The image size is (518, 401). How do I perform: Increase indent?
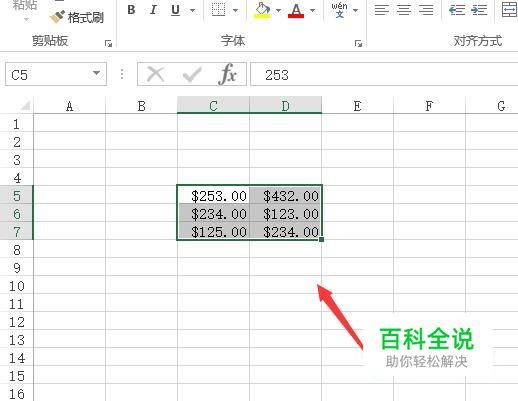tap(479, 10)
